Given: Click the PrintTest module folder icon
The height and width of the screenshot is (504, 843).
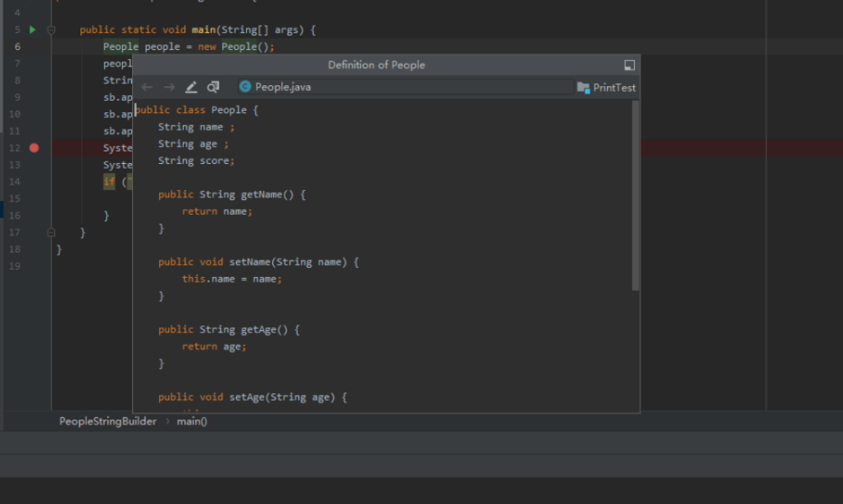Looking at the screenshot, I should pyautogui.click(x=583, y=88).
